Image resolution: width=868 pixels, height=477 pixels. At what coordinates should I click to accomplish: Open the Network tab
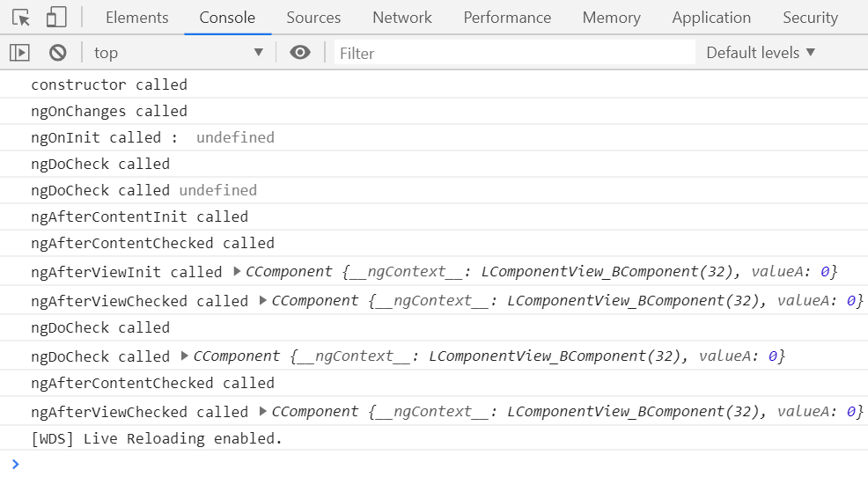[x=402, y=18]
